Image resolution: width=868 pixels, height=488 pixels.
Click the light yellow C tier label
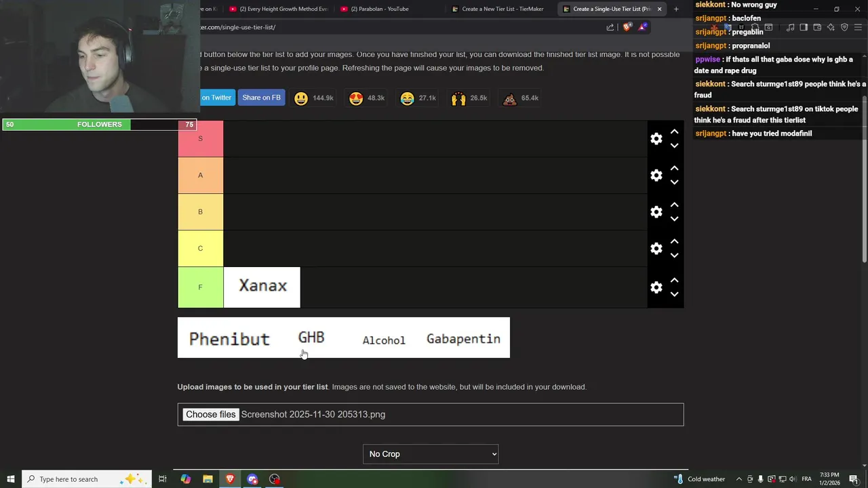(200, 249)
